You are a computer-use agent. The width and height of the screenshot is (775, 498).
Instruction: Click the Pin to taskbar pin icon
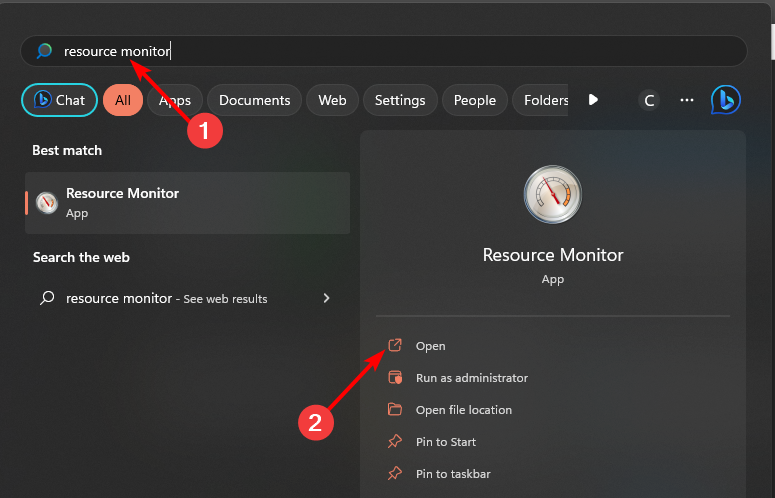coord(395,473)
